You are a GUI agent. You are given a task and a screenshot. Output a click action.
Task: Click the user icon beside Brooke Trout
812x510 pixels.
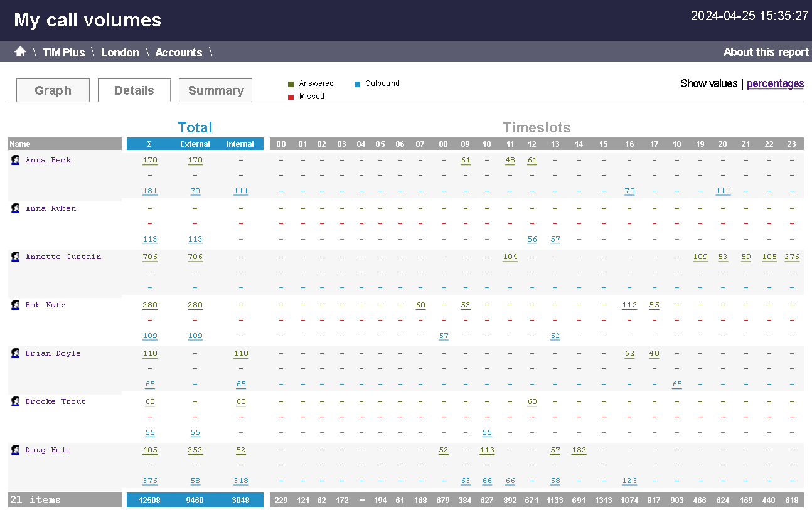[x=16, y=402]
